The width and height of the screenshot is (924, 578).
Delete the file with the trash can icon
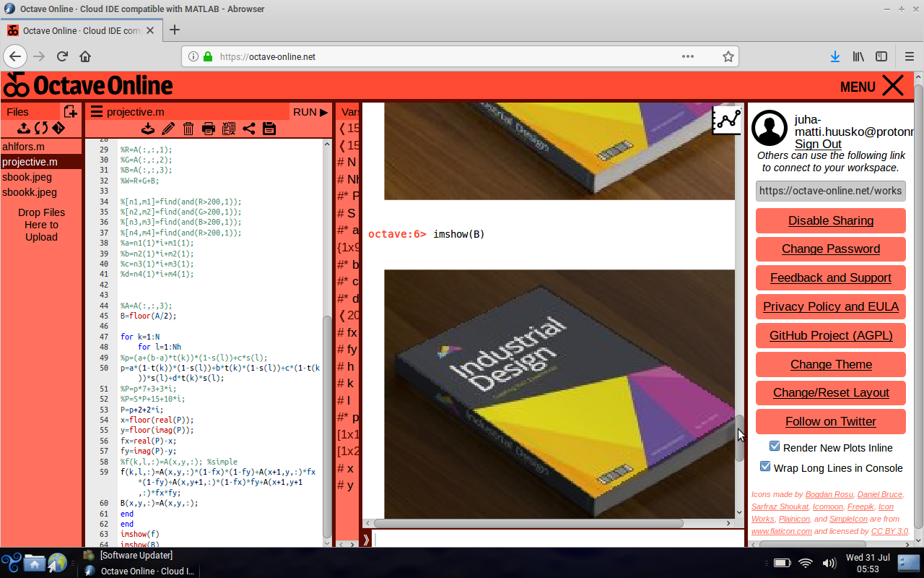(188, 129)
